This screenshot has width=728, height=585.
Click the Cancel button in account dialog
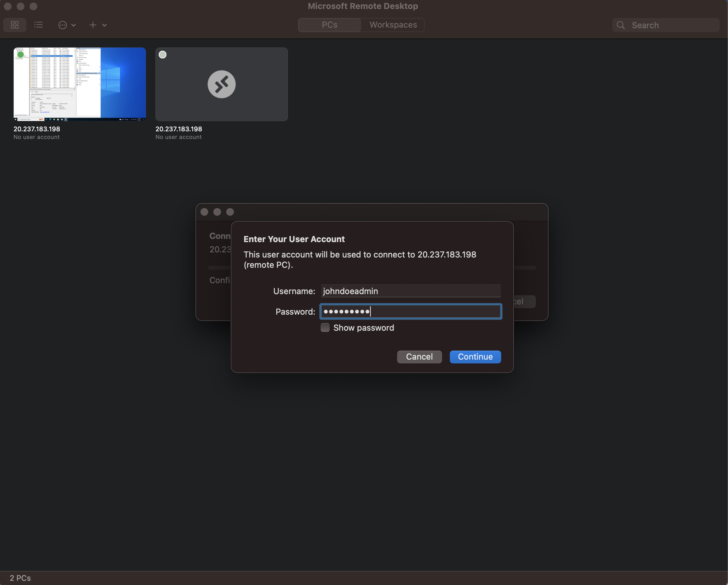point(419,357)
